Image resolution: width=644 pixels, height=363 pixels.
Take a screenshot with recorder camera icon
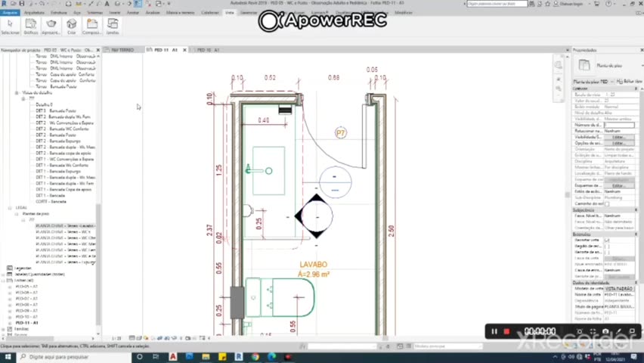pyautogui.click(x=605, y=331)
